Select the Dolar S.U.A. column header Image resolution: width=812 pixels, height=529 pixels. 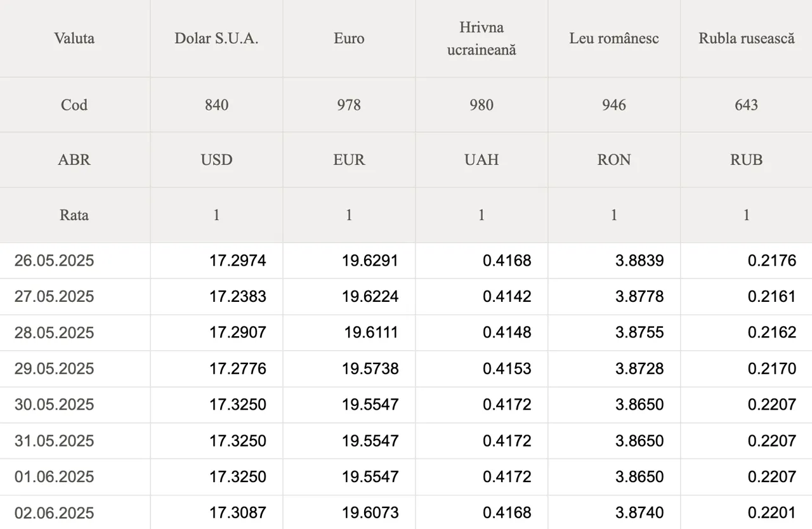216,38
